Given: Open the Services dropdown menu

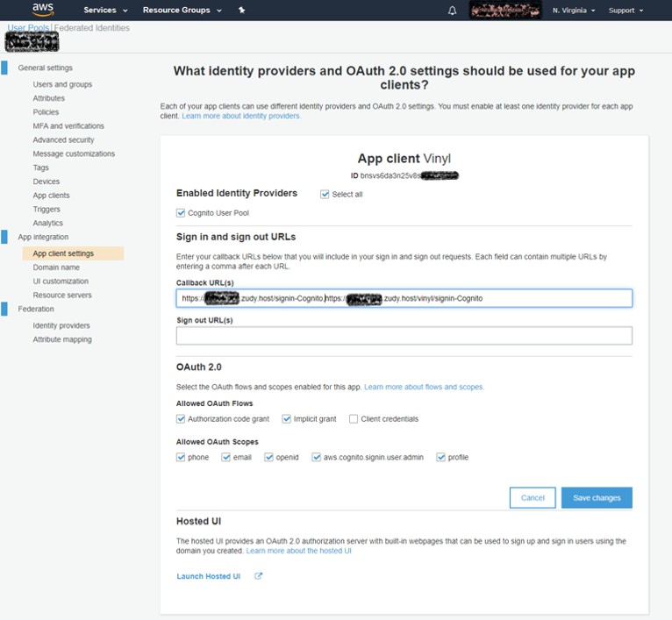Looking at the screenshot, I should [x=104, y=11].
